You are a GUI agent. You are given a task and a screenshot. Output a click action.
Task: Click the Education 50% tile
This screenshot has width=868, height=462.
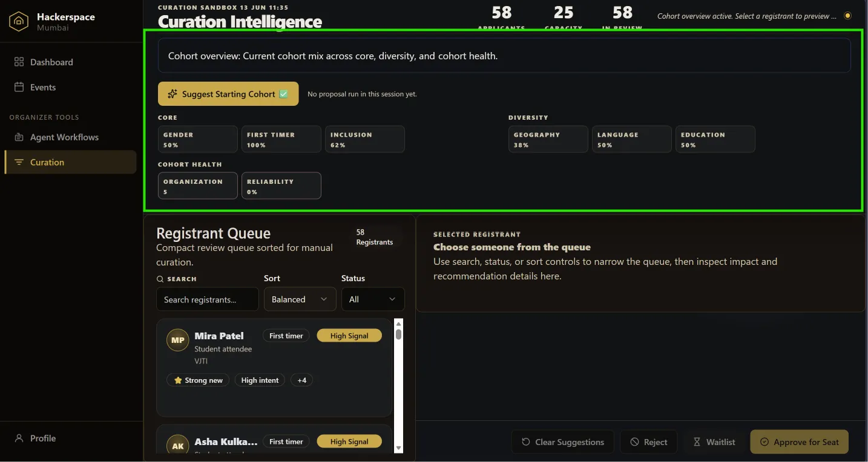[x=715, y=139]
